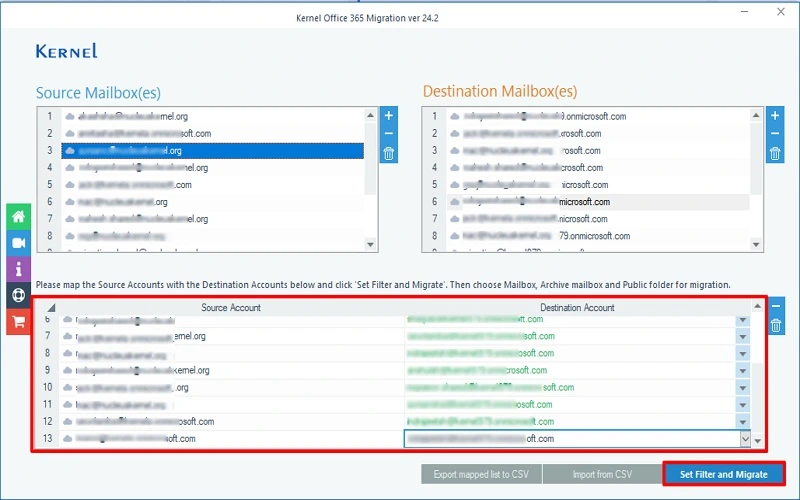Image resolution: width=800 pixels, height=500 pixels.
Task: Delete source mailboxes with trash icon
Action: (x=389, y=153)
